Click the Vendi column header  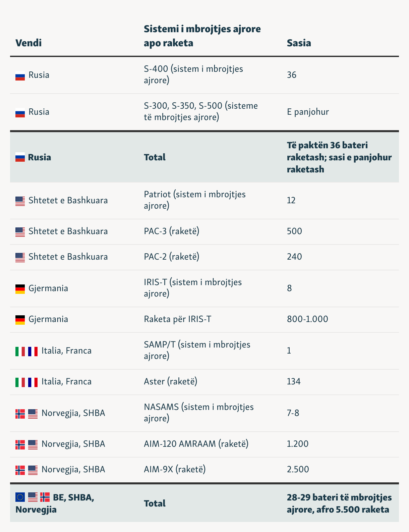[x=28, y=43]
